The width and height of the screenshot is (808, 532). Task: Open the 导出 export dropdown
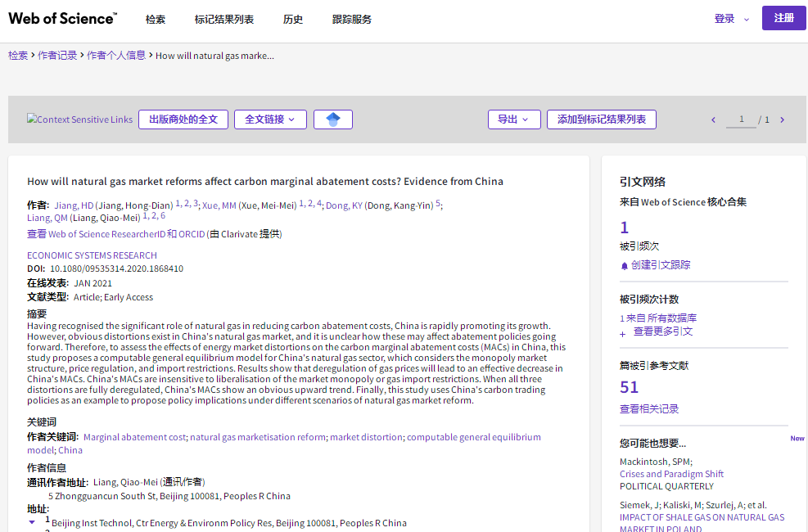pyautogui.click(x=514, y=119)
